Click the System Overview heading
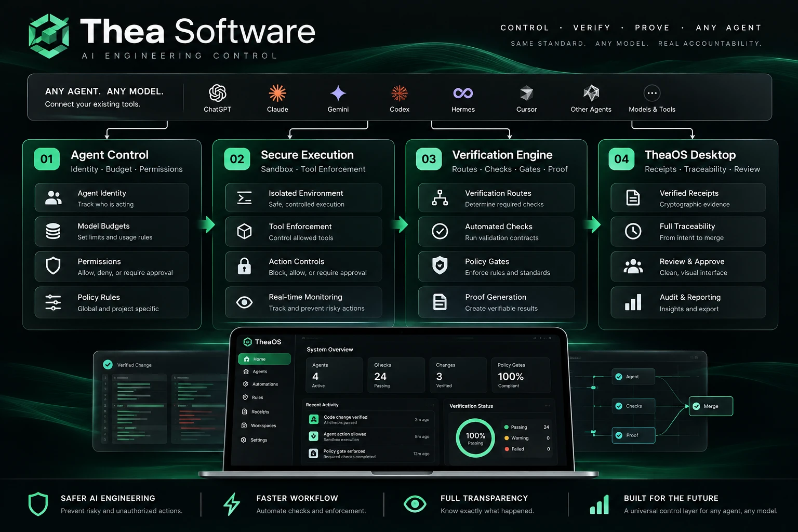Viewport: 798px width, 532px height. [330, 350]
